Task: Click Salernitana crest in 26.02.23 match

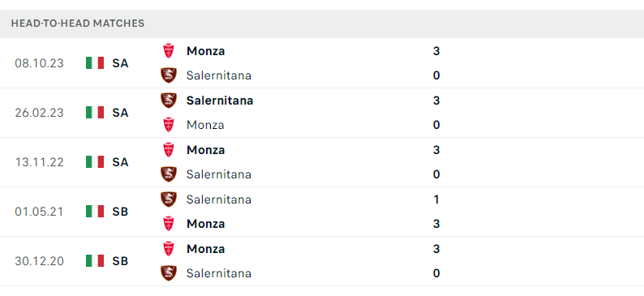Action: click(x=169, y=101)
